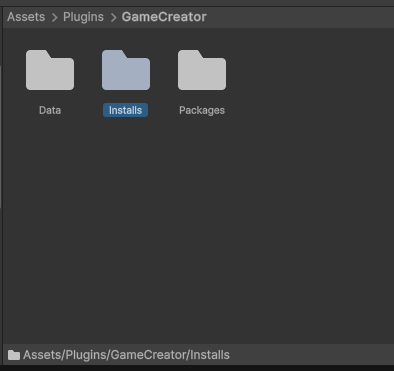Click the chevron before GameCreator in the breadcrumb
394x371 pixels.
tap(113, 17)
